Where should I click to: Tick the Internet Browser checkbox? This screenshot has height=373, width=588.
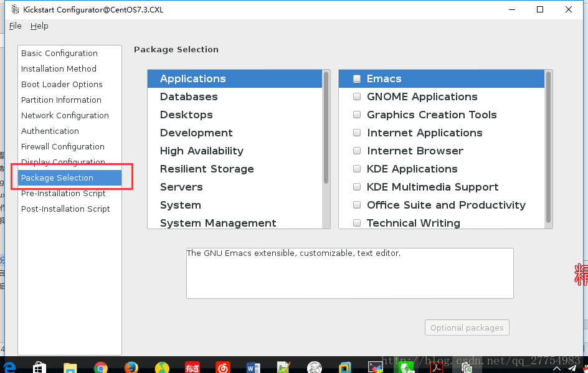[x=357, y=151]
